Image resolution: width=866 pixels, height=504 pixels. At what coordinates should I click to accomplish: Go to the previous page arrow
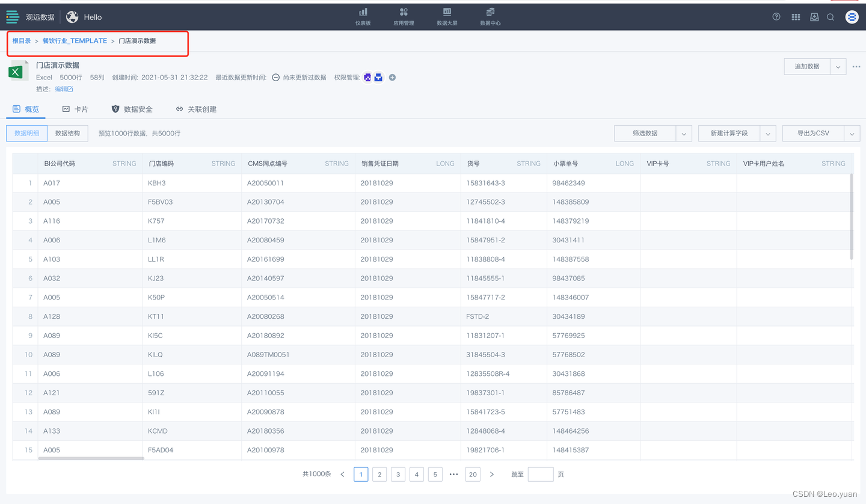point(343,475)
